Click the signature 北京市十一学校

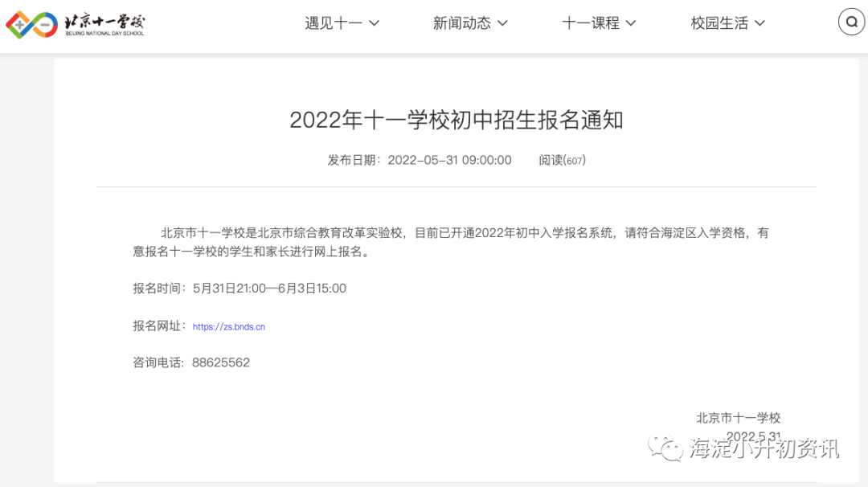tap(739, 419)
